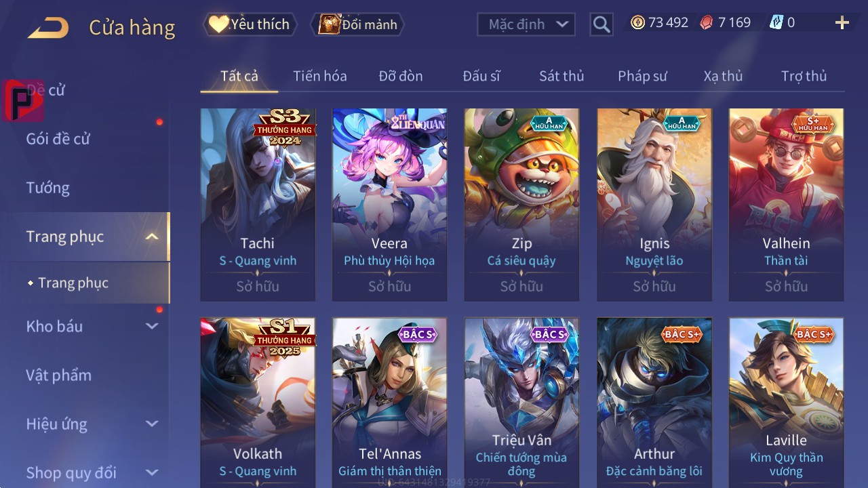Tap the Yêu thích heart icon
The height and width of the screenshot is (488, 868).
218,24
